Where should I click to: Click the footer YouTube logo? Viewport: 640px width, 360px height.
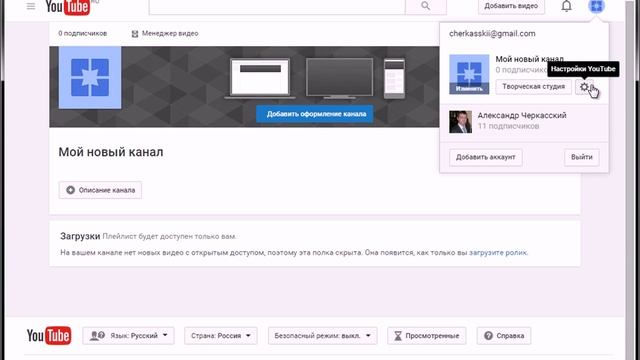[49, 336]
